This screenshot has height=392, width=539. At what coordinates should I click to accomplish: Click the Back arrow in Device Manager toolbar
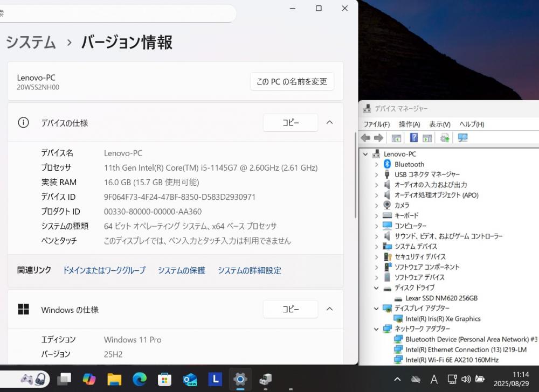[x=365, y=138]
